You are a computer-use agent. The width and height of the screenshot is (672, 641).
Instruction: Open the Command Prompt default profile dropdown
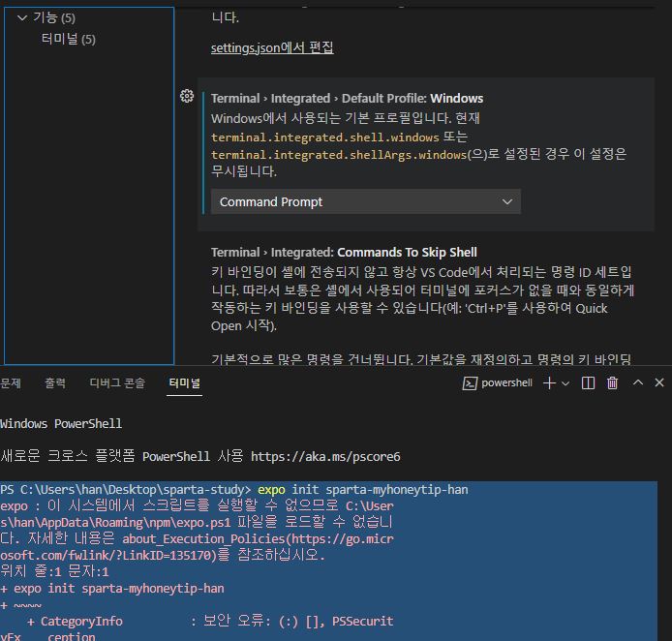pyautogui.click(x=366, y=201)
